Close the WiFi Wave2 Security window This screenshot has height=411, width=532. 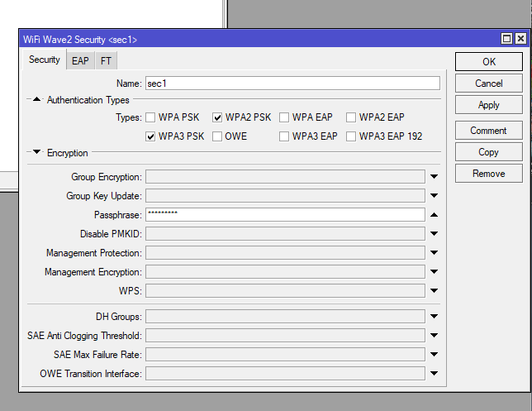click(x=520, y=39)
